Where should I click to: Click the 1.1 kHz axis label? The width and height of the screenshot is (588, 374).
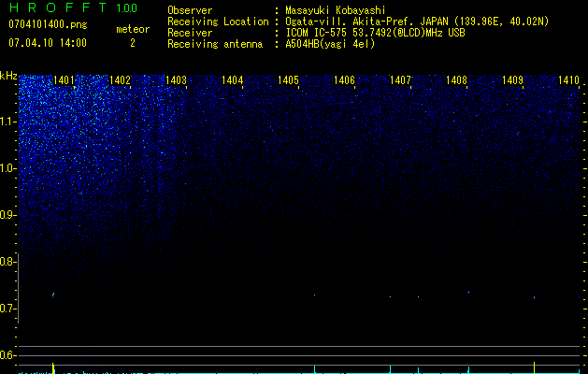[x=7, y=122]
